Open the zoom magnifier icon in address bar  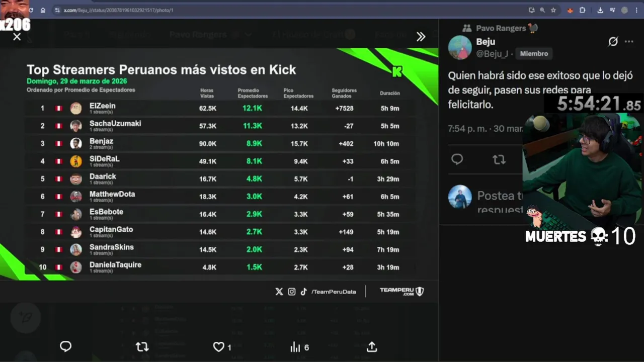(x=542, y=10)
